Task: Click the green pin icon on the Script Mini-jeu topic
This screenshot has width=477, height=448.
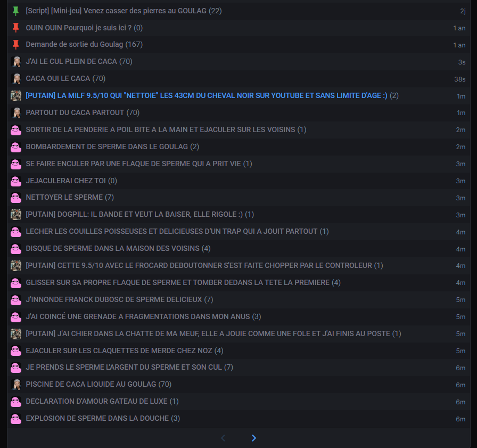Action: click(16, 11)
